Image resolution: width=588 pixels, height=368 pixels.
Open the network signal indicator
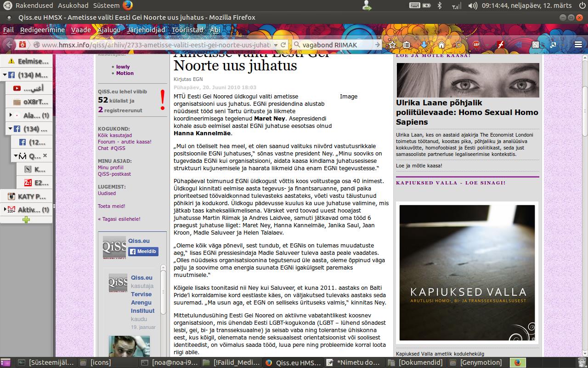[x=456, y=6]
